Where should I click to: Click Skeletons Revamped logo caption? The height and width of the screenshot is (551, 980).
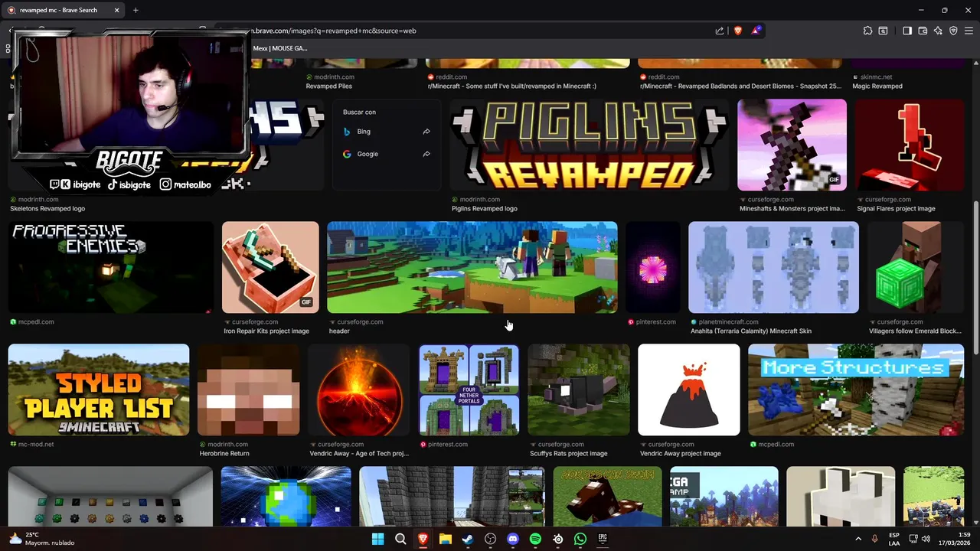point(47,209)
